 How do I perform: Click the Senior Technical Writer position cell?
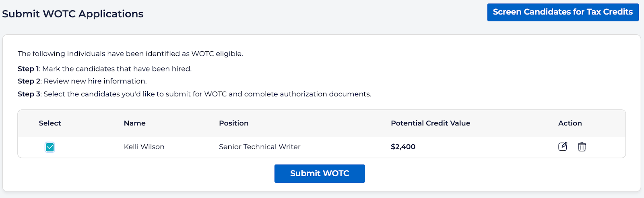pos(260,147)
